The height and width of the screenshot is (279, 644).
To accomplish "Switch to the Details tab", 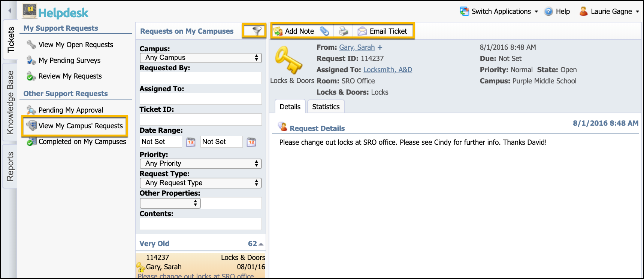I will [290, 107].
